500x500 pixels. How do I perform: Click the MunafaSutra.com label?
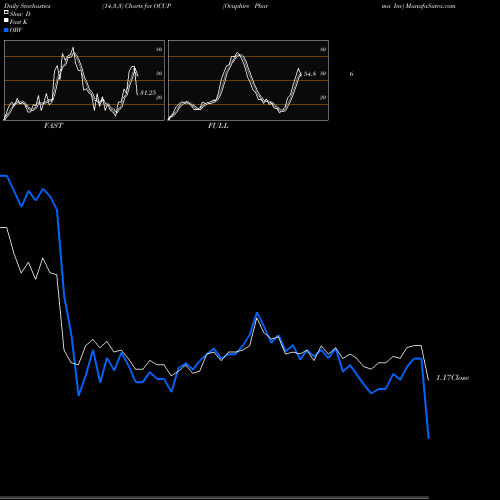[x=430, y=6]
